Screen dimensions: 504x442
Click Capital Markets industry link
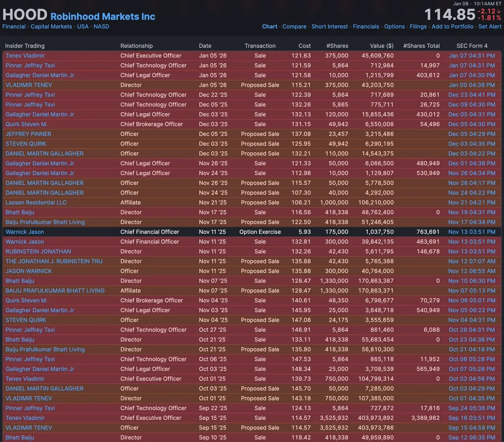pyautogui.click(x=51, y=26)
